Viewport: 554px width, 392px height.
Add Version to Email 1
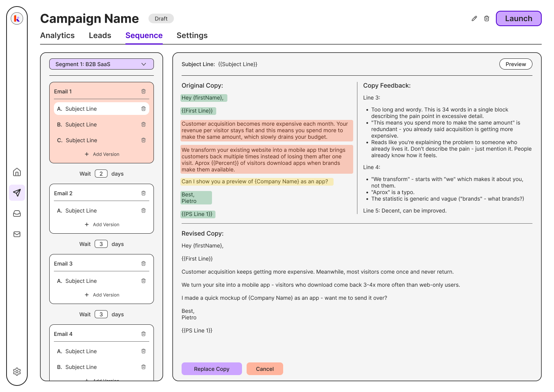(x=102, y=154)
